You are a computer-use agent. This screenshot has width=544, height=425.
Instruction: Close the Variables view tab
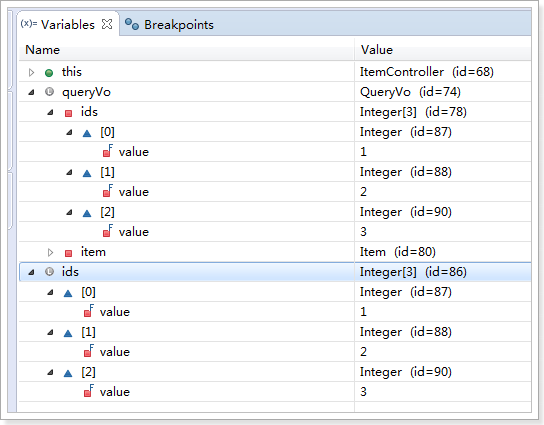pos(107,24)
